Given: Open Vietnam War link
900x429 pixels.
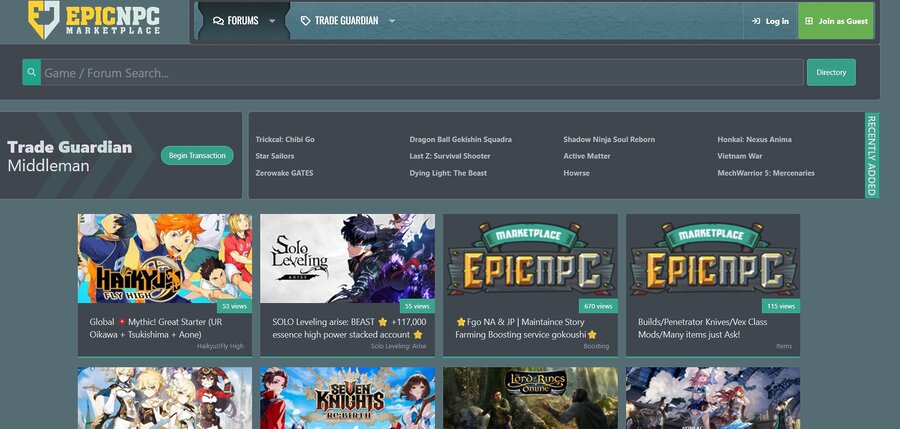Looking at the screenshot, I should coord(740,156).
